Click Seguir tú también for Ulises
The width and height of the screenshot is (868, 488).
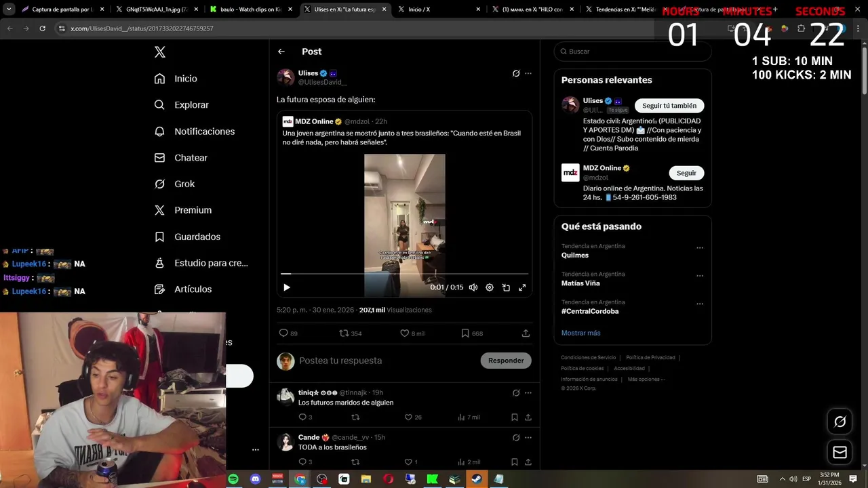(x=669, y=106)
